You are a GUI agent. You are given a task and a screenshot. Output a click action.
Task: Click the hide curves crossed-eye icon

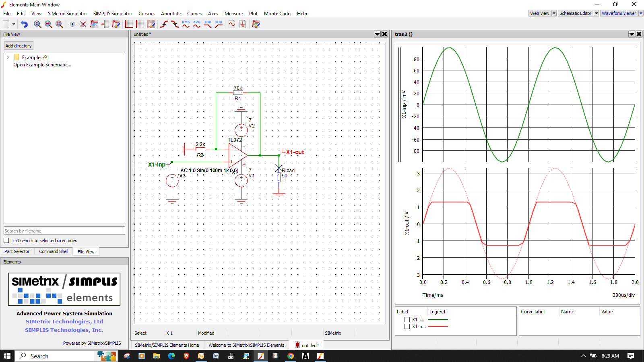click(83, 24)
